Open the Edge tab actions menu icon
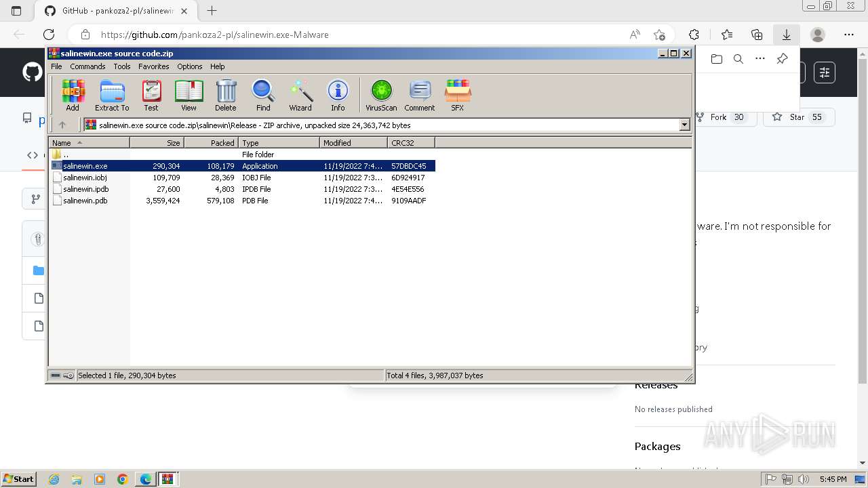Image resolution: width=868 pixels, height=488 pixels. click(x=16, y=11)
